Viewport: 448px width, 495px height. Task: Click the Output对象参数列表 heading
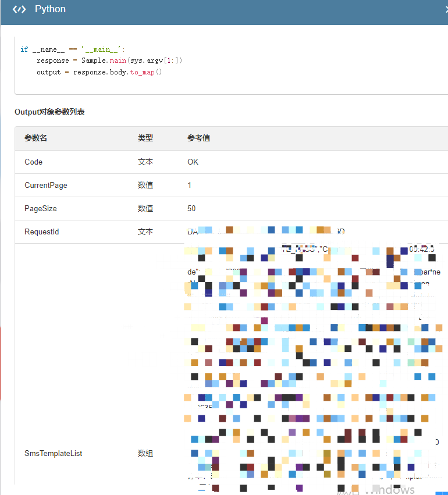[49, 112]
